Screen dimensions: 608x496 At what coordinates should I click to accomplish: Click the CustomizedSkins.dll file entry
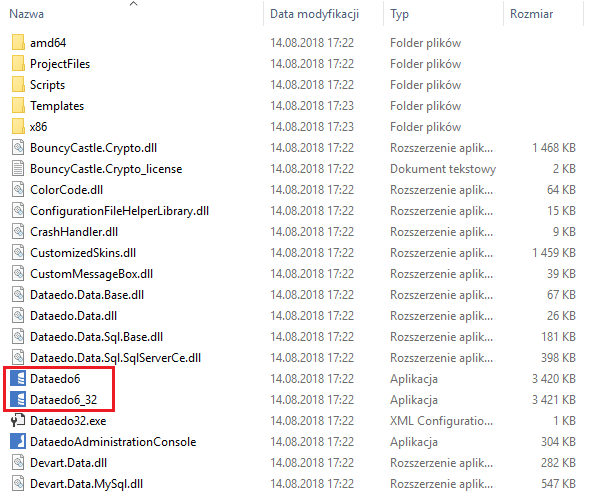pyautogui.click(x=80, y=253)
